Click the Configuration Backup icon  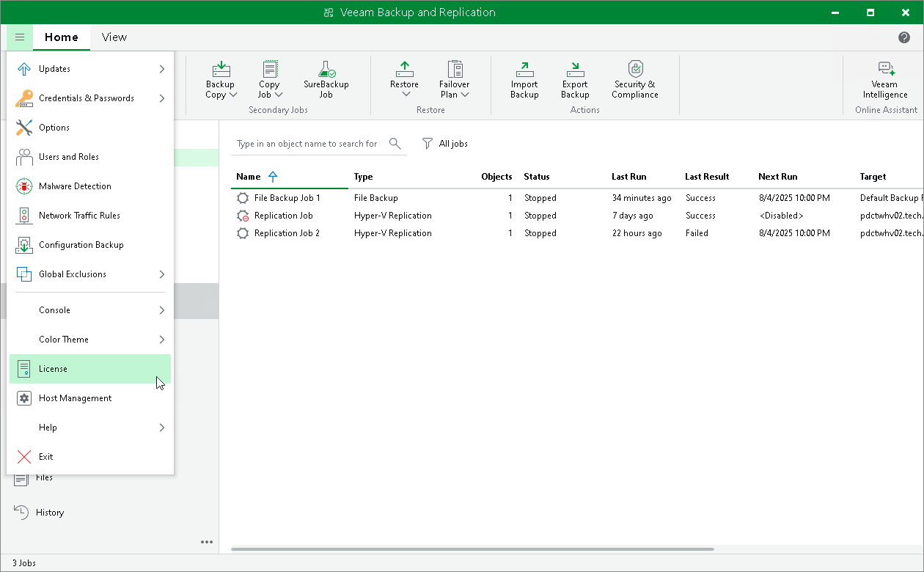[24, 245]
